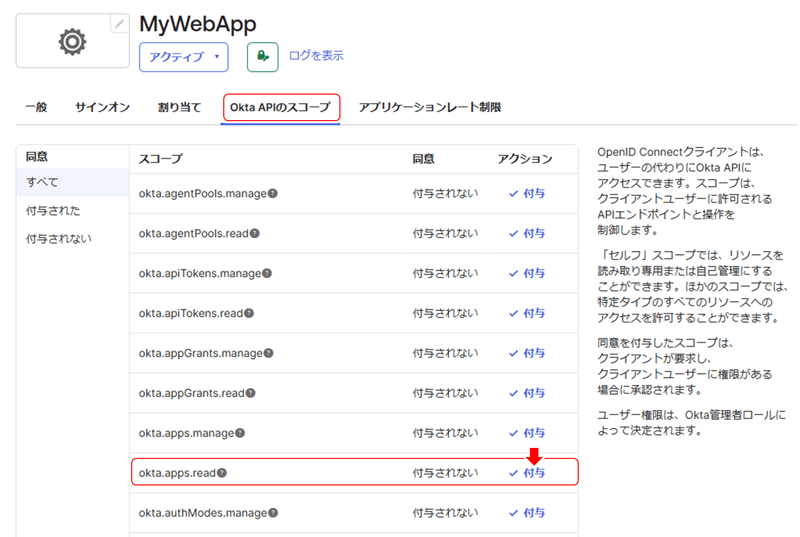The height and width of the screenshot is (537, 800).
Task: Switch to the 一般 tab
Action: [35, 107]
